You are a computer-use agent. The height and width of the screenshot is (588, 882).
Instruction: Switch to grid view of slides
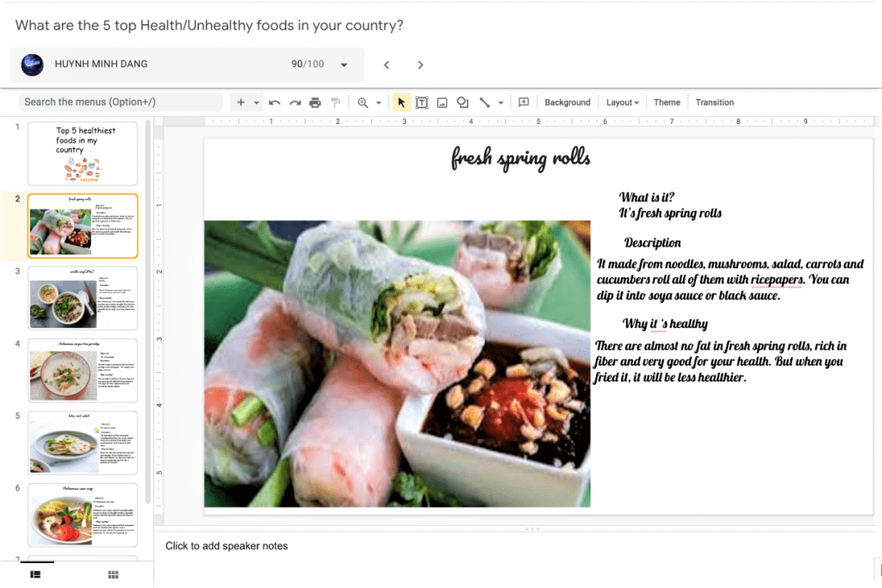click(112, 573)
